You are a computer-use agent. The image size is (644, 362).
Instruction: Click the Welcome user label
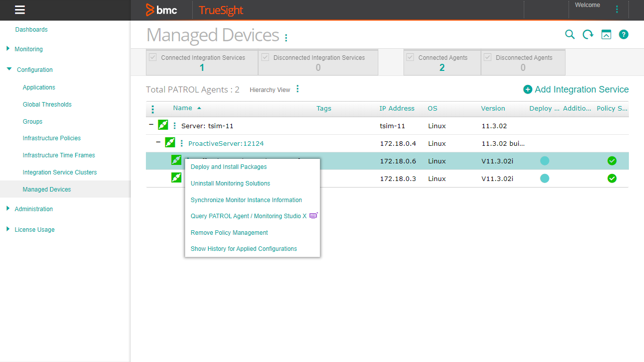pyautogui.click(x=588, y=5)
